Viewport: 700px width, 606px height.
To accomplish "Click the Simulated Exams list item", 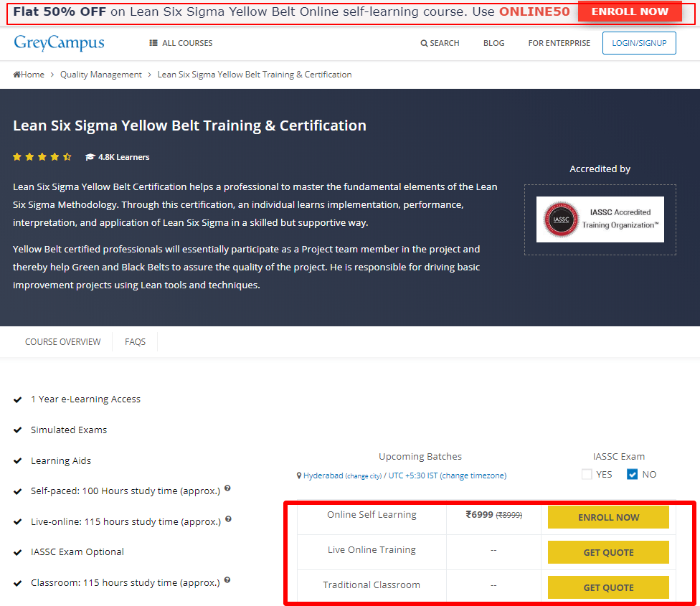I will click(69, 430).
